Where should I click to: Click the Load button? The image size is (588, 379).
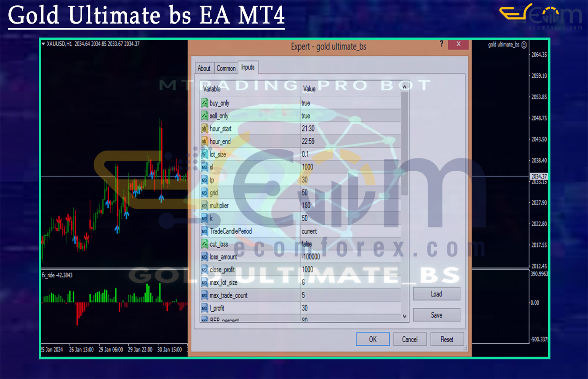436,294
